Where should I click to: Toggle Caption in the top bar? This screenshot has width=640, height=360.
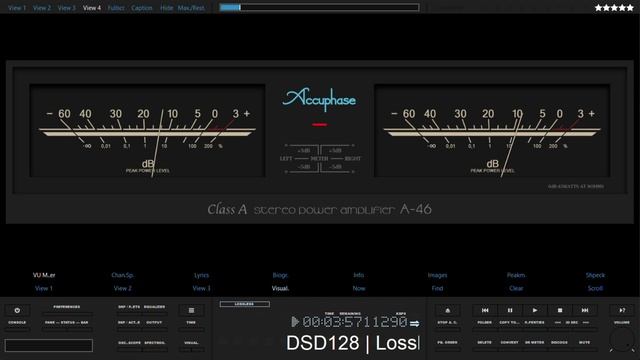click(x=142, y=8)
